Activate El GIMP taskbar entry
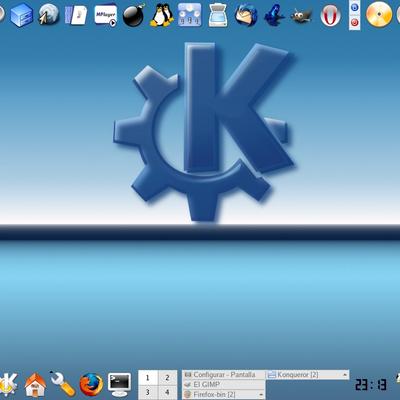This screenshot has width=400, height=400. pyautogui.click(x=224, y=384)
